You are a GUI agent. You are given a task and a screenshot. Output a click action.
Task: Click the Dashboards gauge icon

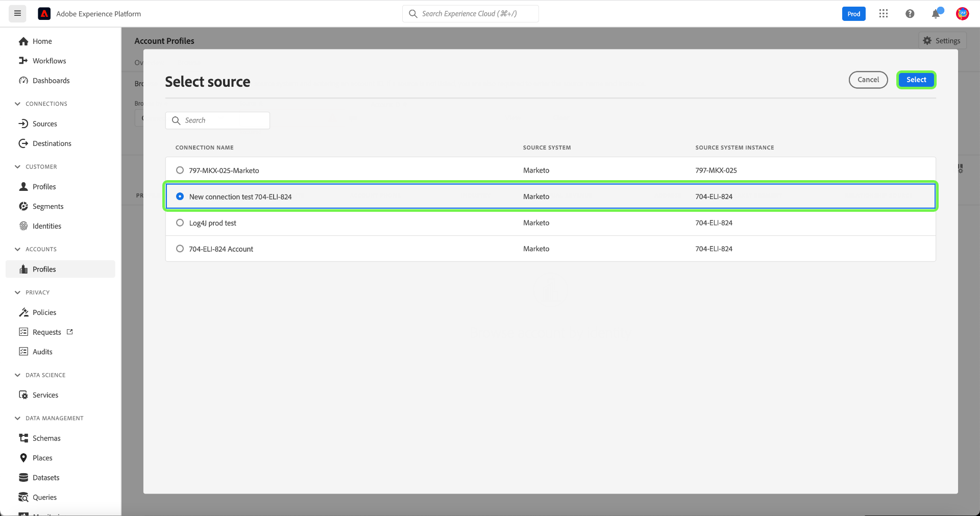pos(23,81)
